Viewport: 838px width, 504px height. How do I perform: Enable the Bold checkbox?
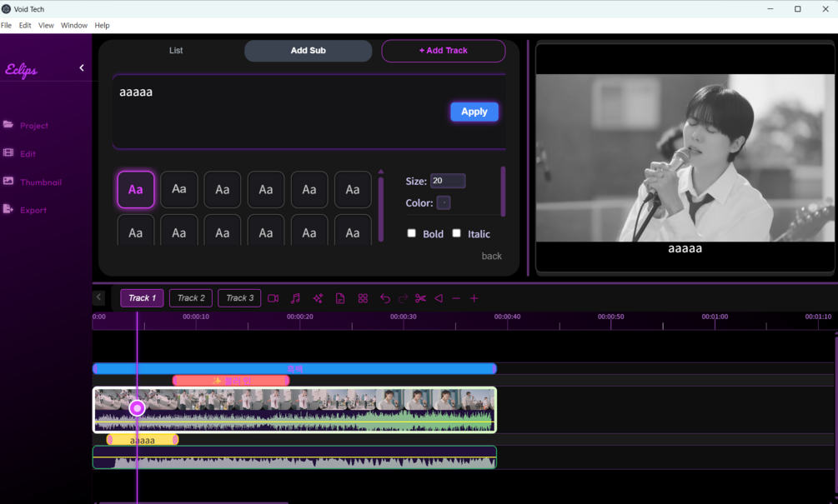click(412, 233)
